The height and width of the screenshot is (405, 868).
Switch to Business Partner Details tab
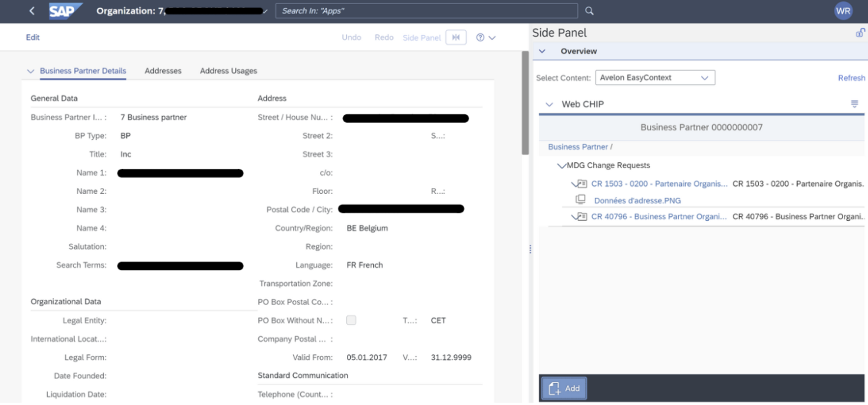tap(83, 71)
